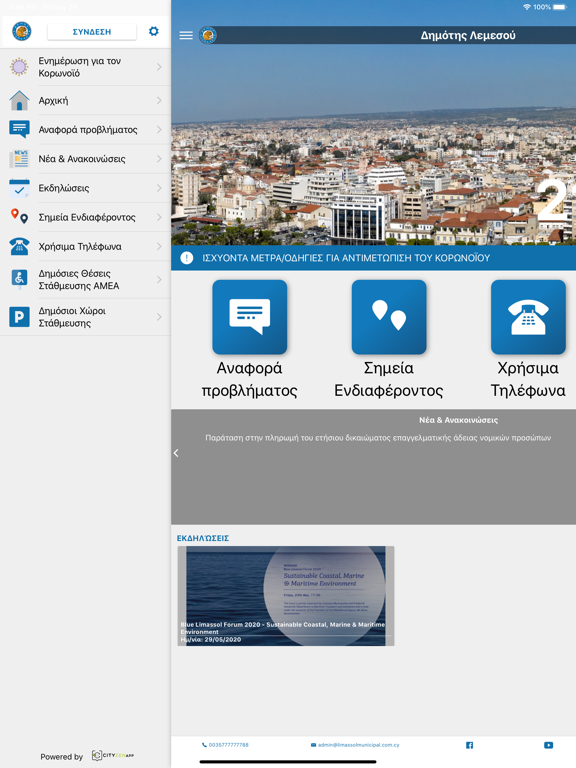This screenshot has height=768, width=576.
Task: Open the large Αναφορά προβλήματος tile icon
Action: [x=250, y=317]
